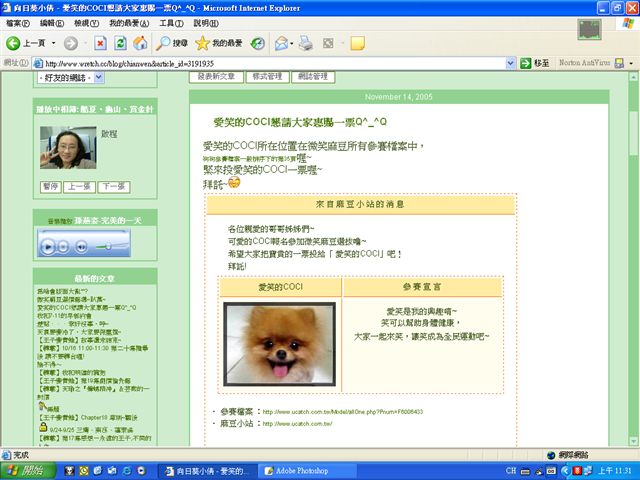Click the COCI Pomeranian dog photo
This screenshot has width=640, height=480.
point(280,344)
